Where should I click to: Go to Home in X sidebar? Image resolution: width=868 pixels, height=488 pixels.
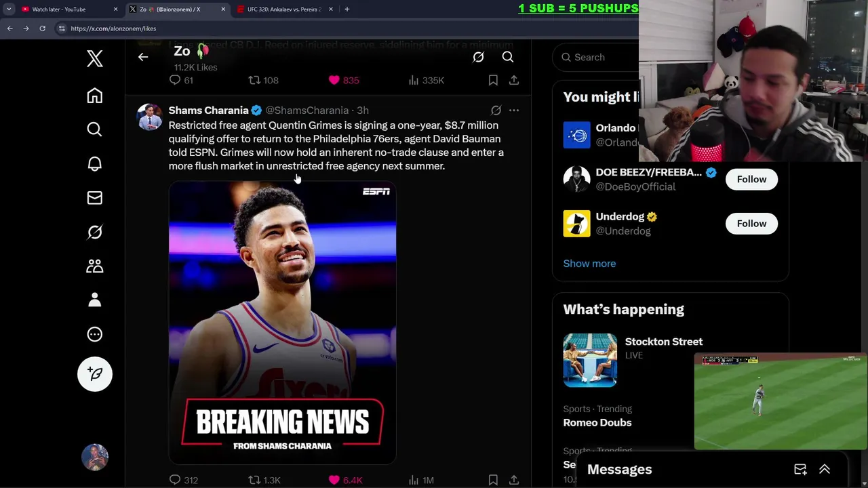(95, 96)
